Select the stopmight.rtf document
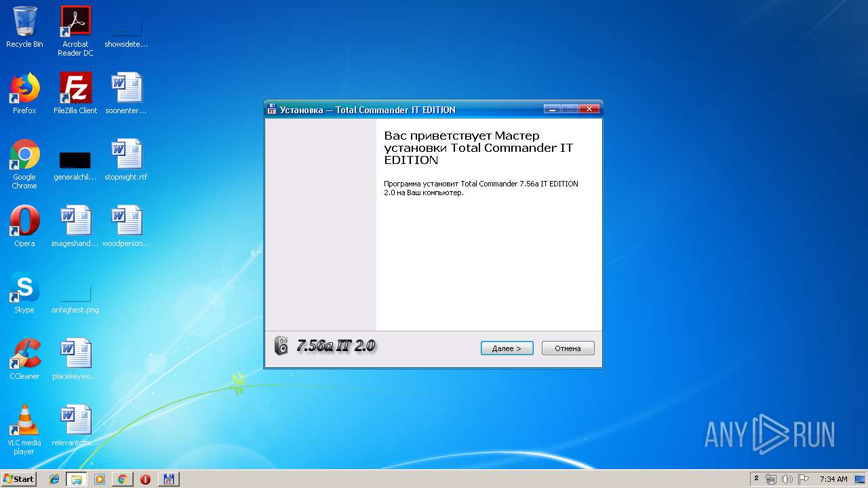Screen dimensions: 868x488 point(126,160)
